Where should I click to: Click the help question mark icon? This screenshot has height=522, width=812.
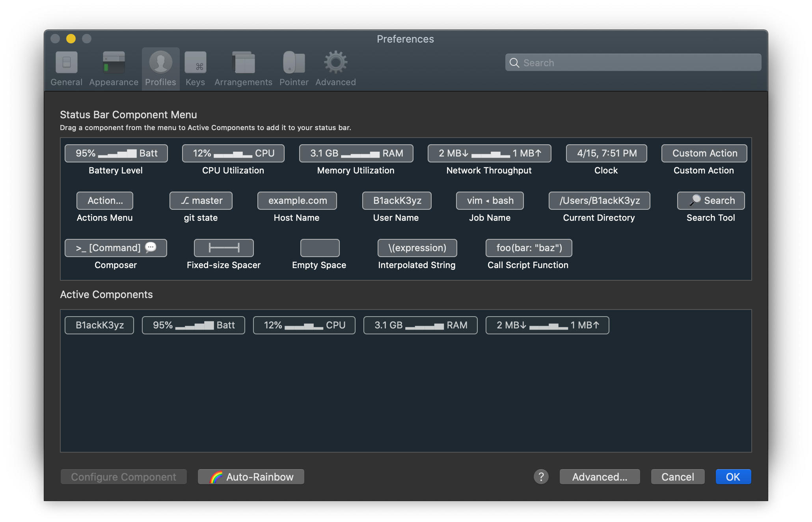coord(541,477)
